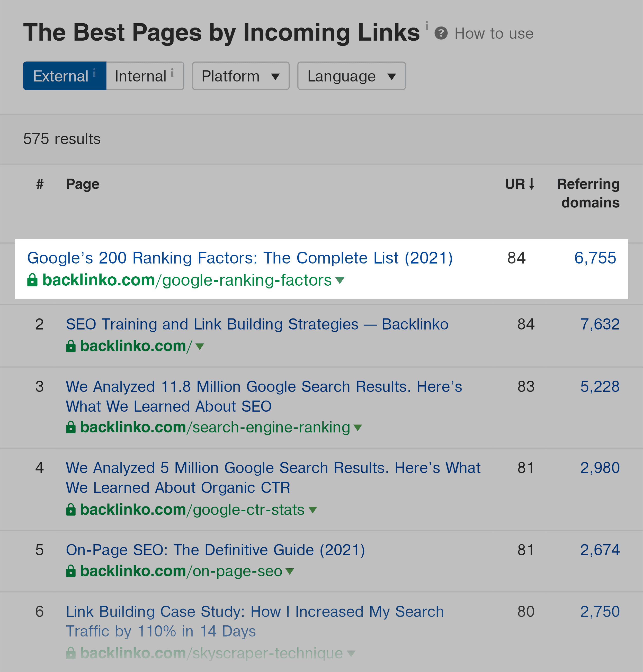
Task: Open the 2,980 referring domains link
Action: [600, 468]
